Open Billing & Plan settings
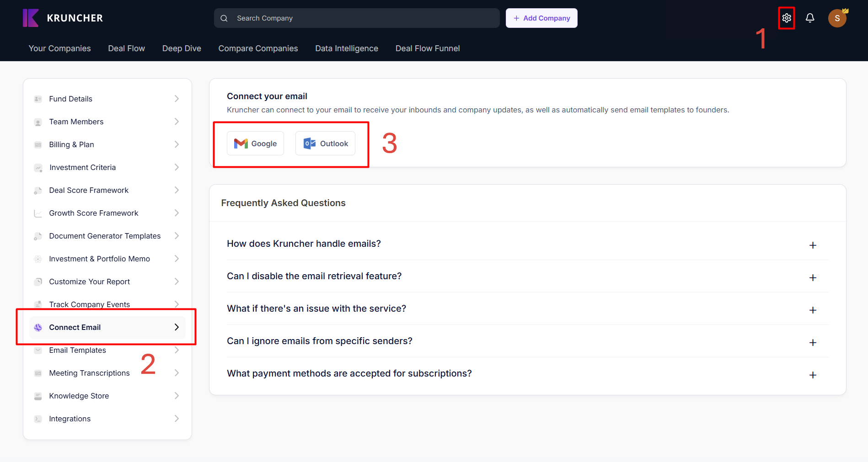The image size is (868, 462). [x=71, y=145]
